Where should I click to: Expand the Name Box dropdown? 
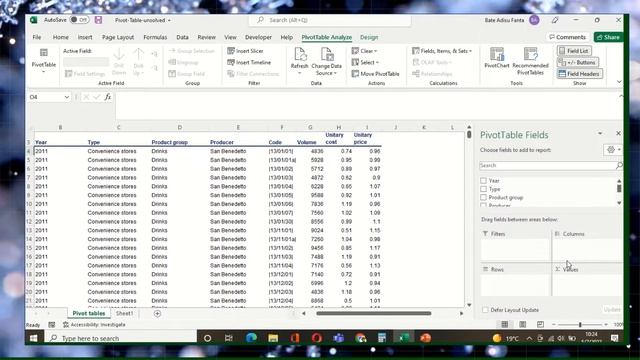click(67, 97)
